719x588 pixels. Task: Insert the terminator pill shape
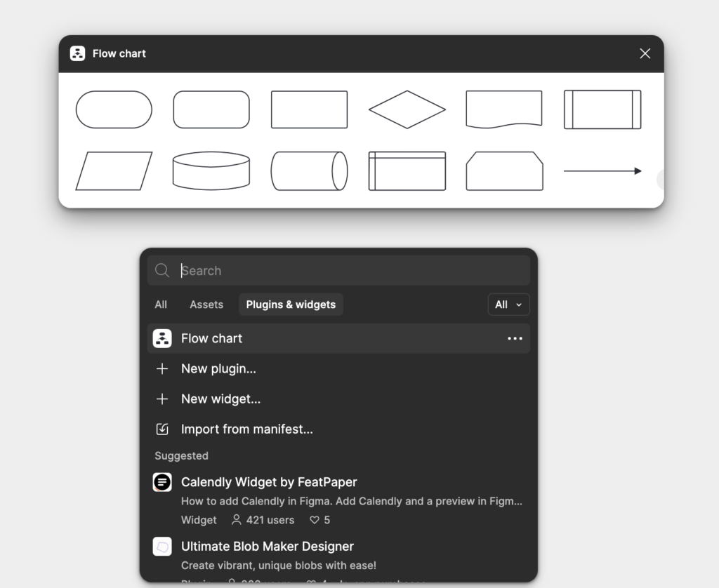click(x=114, y=109)
